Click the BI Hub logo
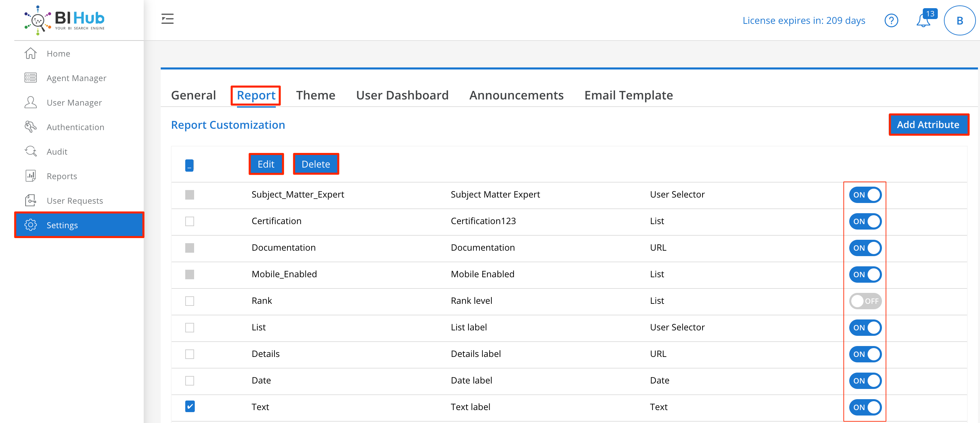This screenshot has width=980, height=423. pyautogui.click(x=64, y=20)
